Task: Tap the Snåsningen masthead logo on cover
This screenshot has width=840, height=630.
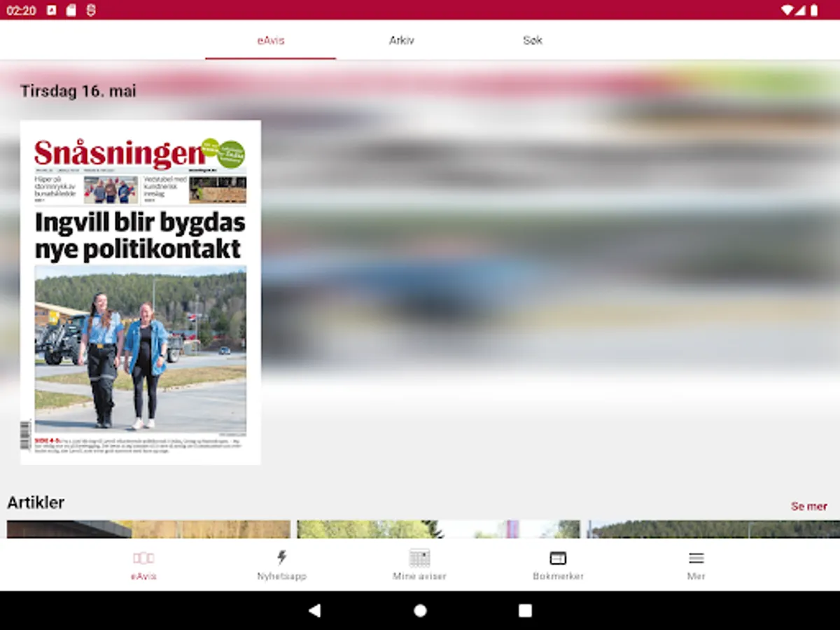Action: (x=119, y=153)
